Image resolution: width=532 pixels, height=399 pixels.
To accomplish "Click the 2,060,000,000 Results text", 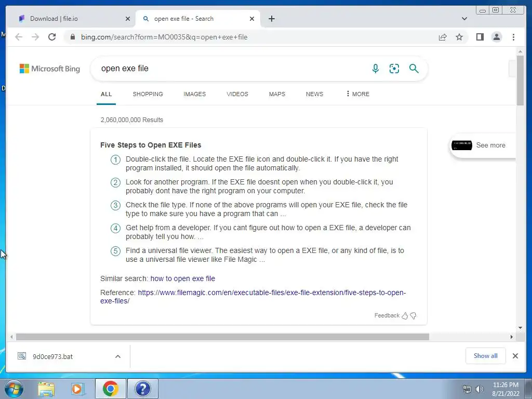I will [x=131, y=120].
